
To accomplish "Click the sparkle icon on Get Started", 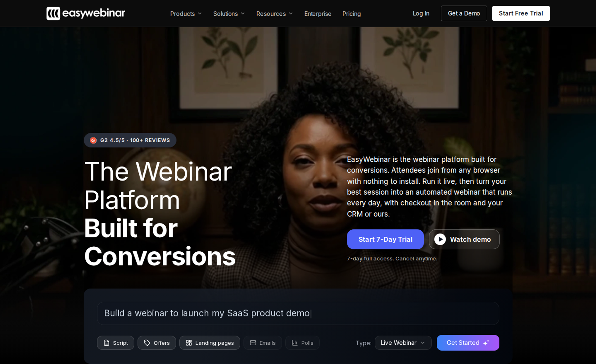I will pos(486,343).
